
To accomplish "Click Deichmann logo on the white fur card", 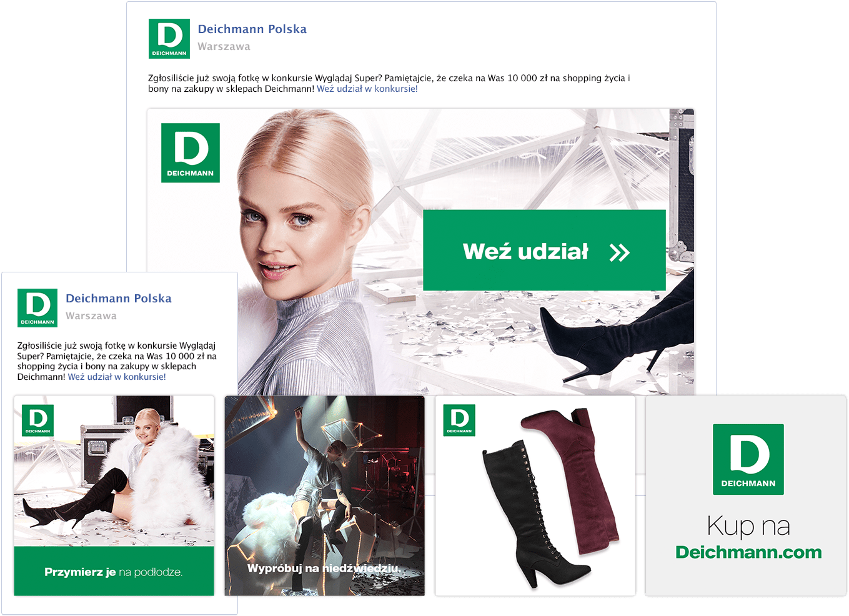I will click(37, 420).
